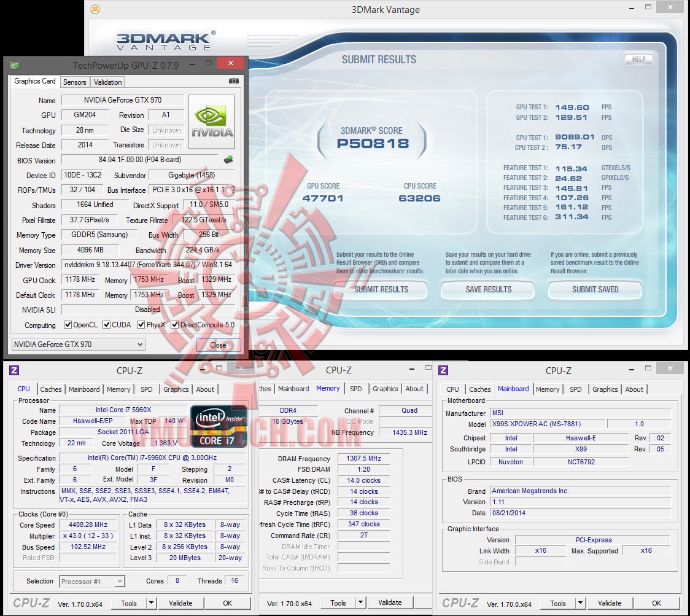Maximize the 3DMark Vantage window
Image resolution: width=690 pixels, height=616 pixels.
pyautogui.click(x=648, y=7)
